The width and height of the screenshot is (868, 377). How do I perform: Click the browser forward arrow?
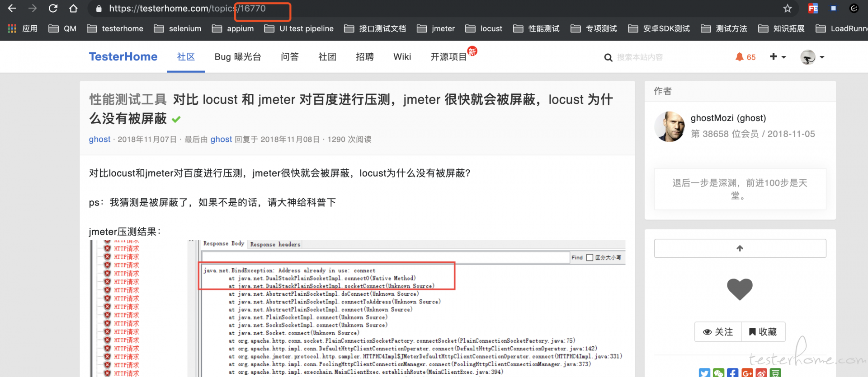[33, 8]
